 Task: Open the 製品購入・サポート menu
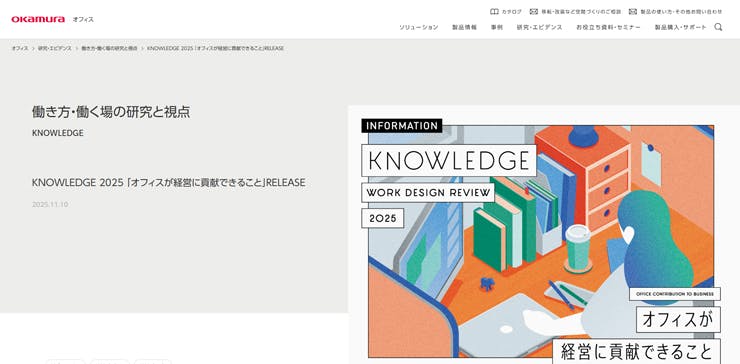click(x=681, y=27)
